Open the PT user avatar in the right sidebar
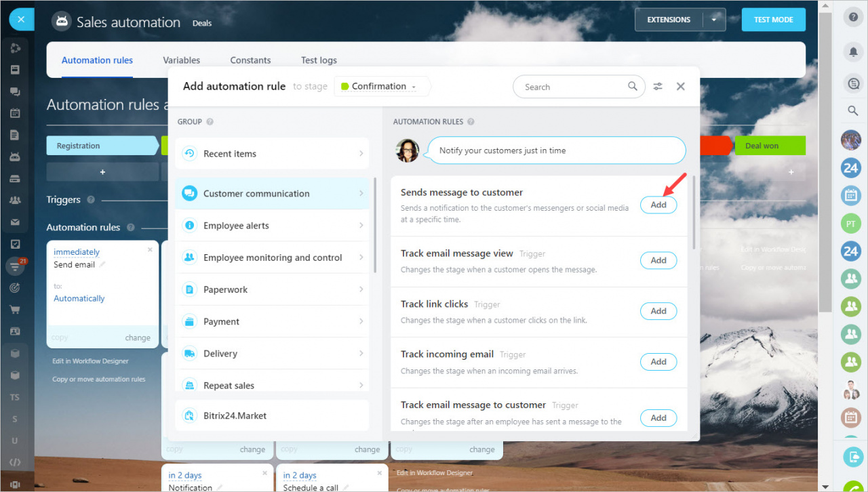This screenshot has width=868, height=492. 851,223
